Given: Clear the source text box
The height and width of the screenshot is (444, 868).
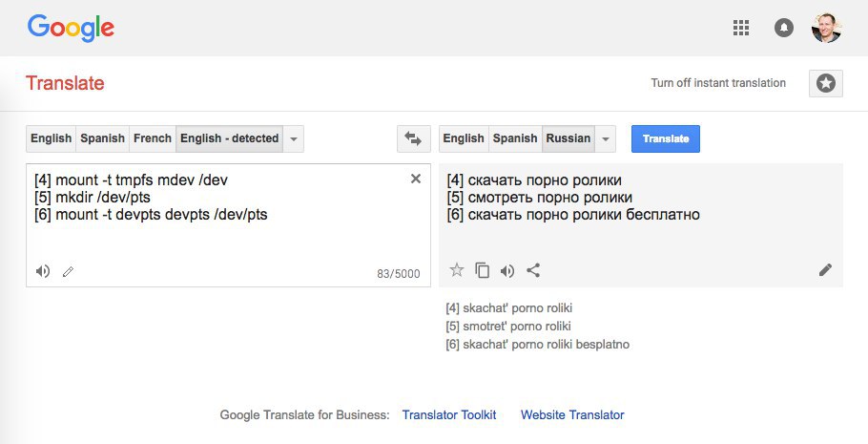Looking at the screenshot, I should click(416, 179).
